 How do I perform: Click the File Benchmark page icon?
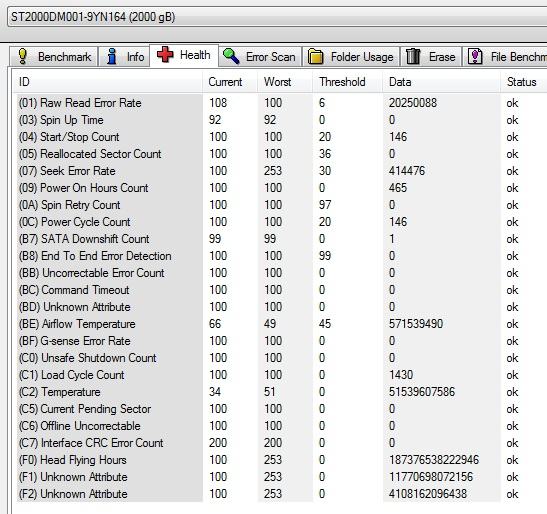pyautogui.click(x=475, y=56)
